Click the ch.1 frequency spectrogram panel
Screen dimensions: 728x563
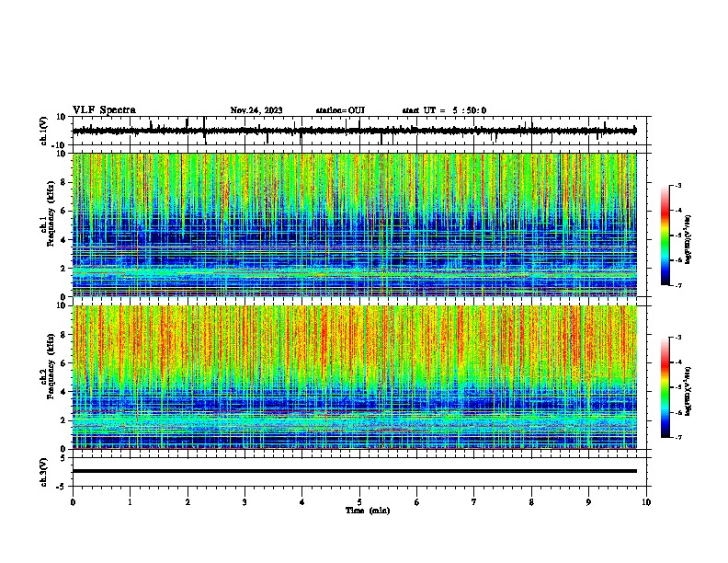click(358, 224)
